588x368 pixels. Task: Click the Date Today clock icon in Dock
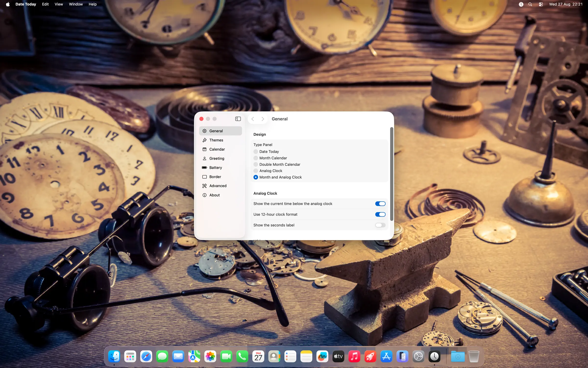coord(434,356)
